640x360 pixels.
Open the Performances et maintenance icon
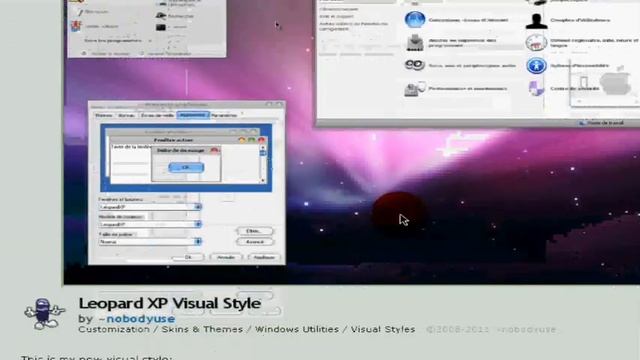point(415,88)
